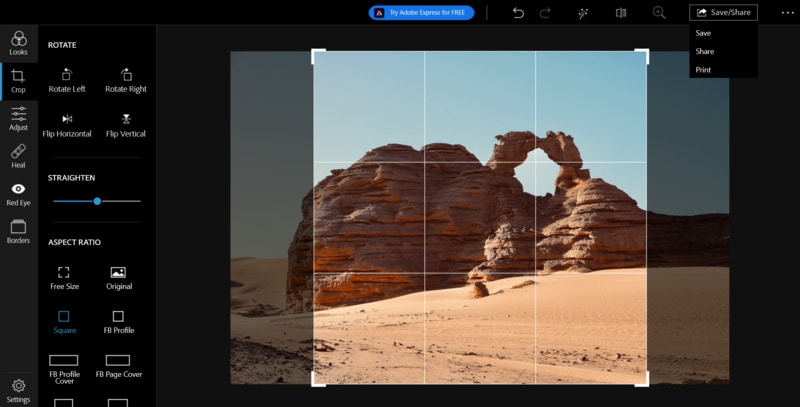Choose FB Profile aspect ratio

(119, 322)
